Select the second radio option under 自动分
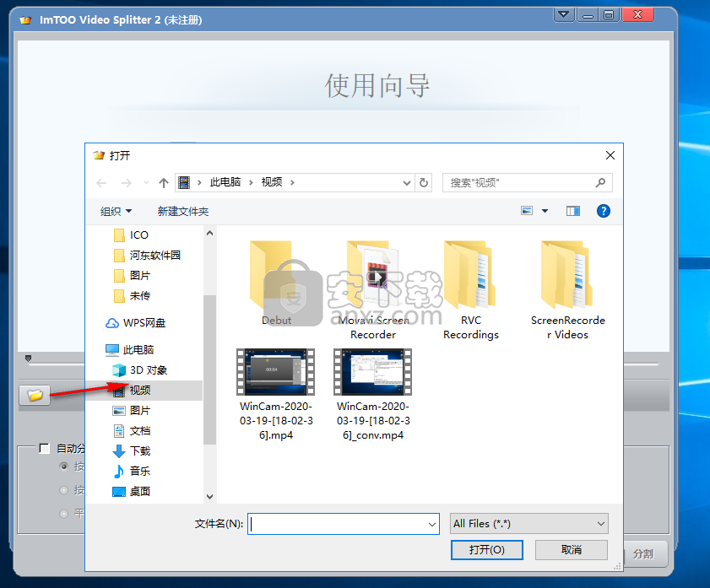710x588 pixels. tap(64, 490)
